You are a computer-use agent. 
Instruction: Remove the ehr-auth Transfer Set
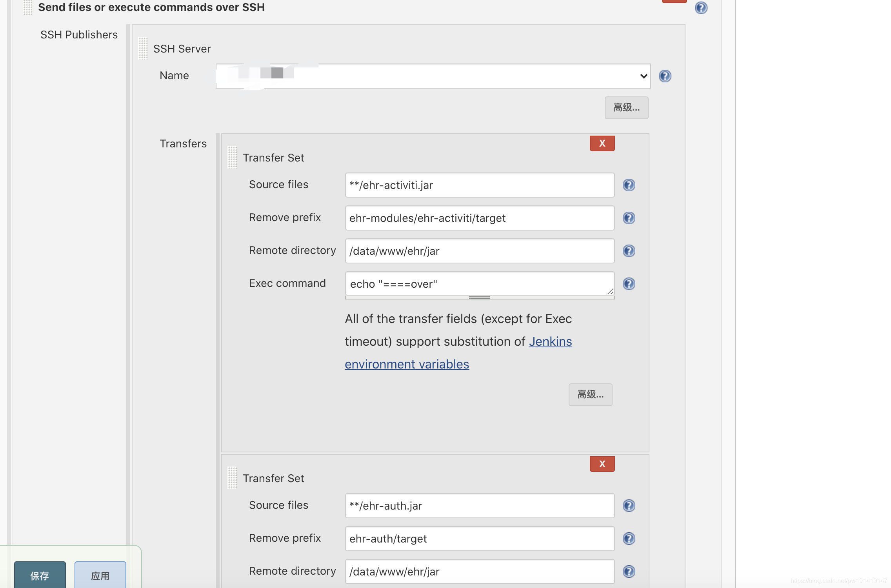click(x=602, y=464)
